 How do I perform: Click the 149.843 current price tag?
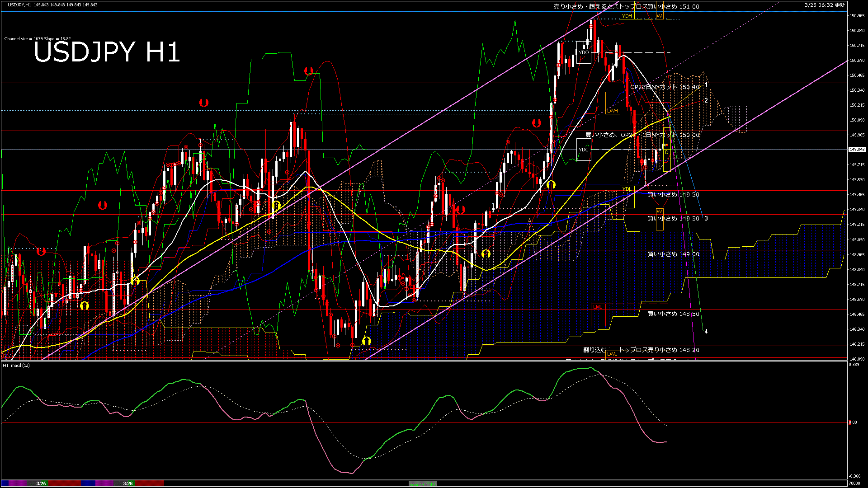point(857,149)
